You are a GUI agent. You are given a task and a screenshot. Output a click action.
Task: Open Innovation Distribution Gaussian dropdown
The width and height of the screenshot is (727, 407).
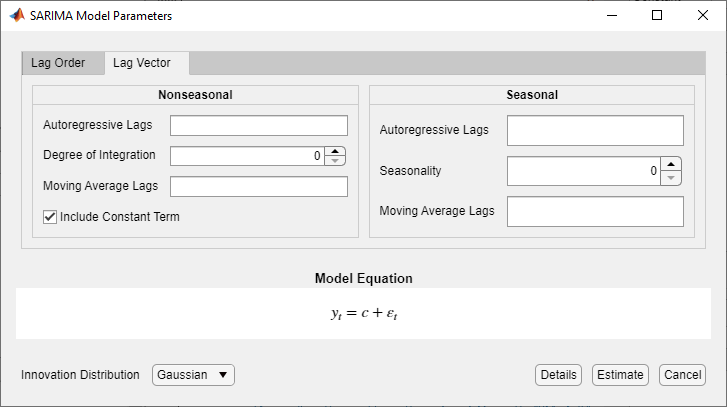click(193, 375)
